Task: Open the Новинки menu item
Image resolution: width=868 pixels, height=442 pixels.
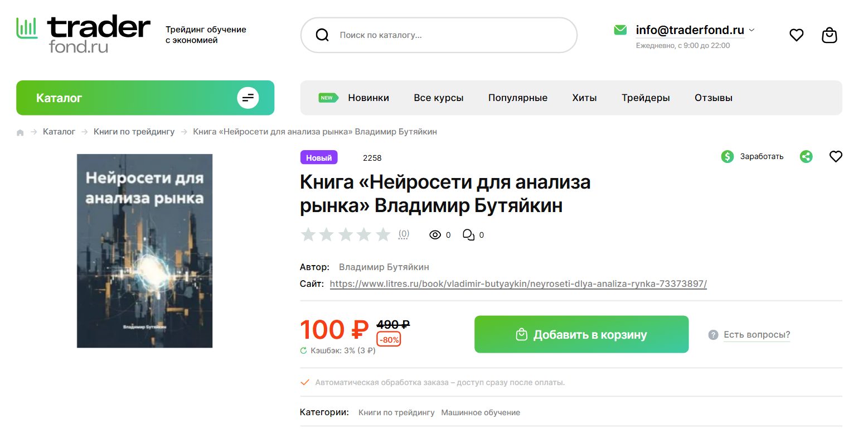Action: coord(368,98)
